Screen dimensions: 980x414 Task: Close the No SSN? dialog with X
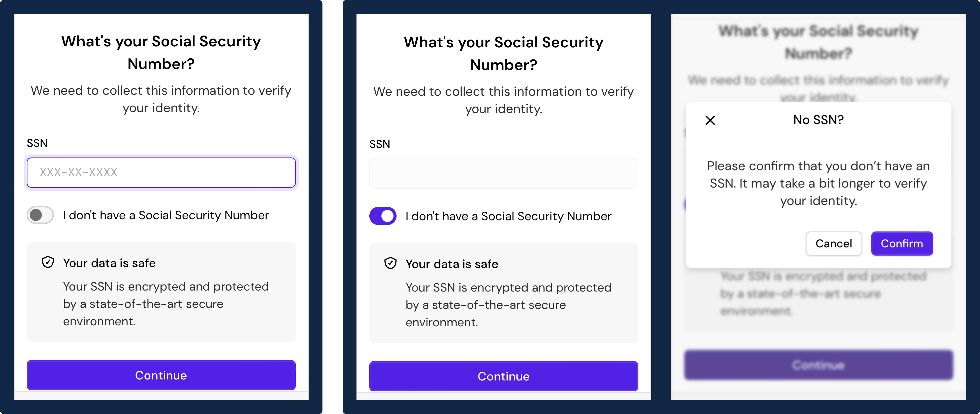point(710,120)
